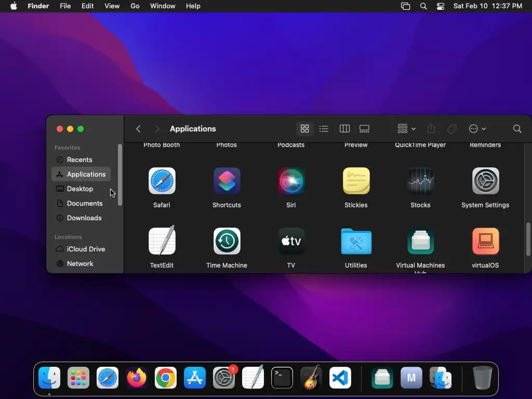Image resolution: width=532 pixels, height=399 pixels.
Task: Open the Finder menu
Action: (38, 6)
